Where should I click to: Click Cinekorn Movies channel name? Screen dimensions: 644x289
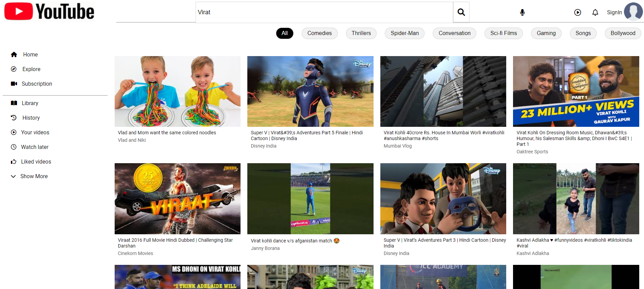[135, 253]
